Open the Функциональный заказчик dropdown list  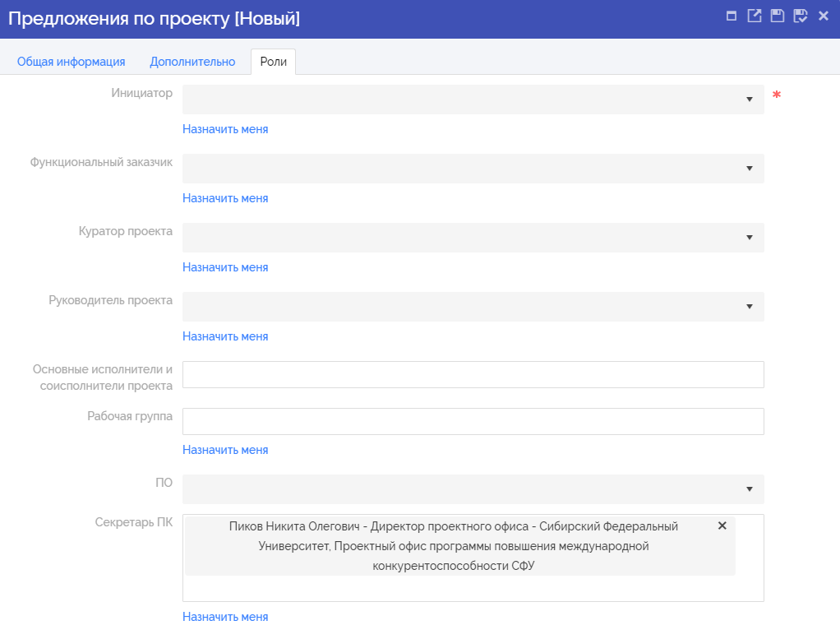pyautogui.click(x=749, y=169)
